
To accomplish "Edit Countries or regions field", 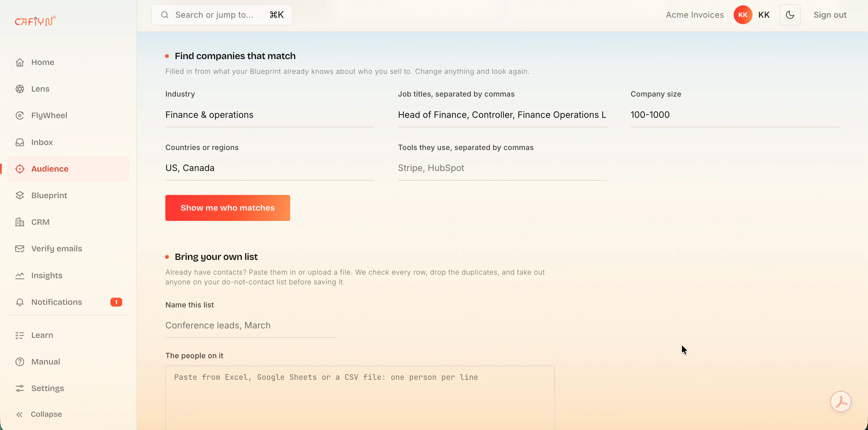I will (270, 168).
